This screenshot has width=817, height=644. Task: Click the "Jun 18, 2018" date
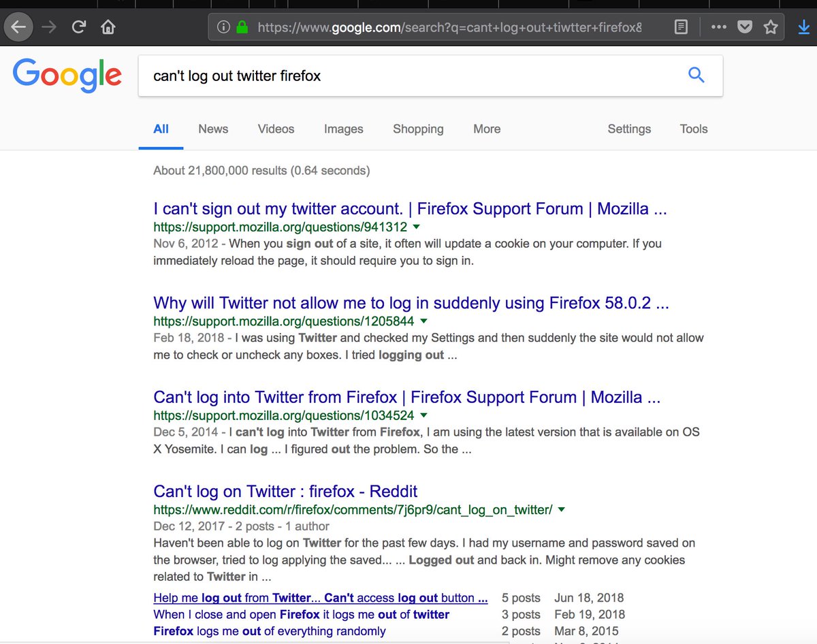click(x=589, y=598)
